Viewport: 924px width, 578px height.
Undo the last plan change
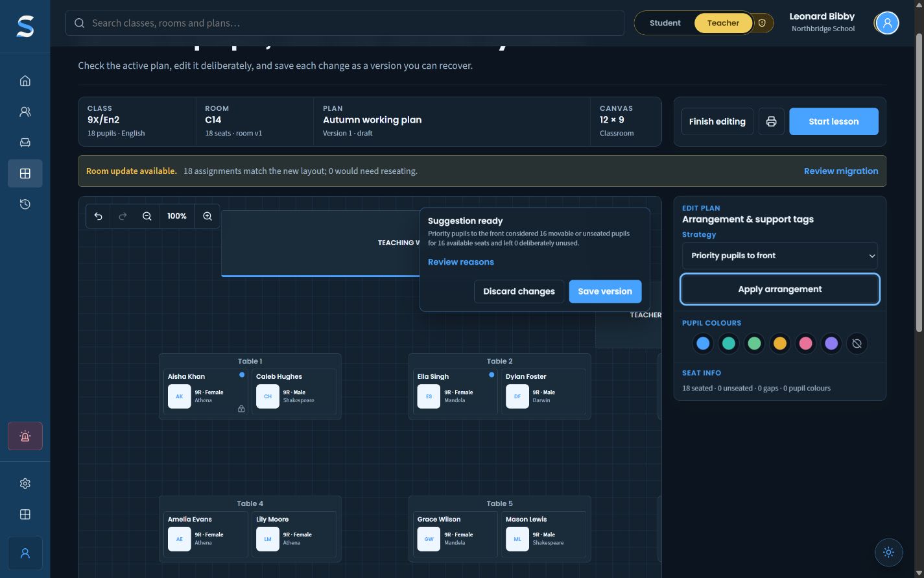(98, 216)
